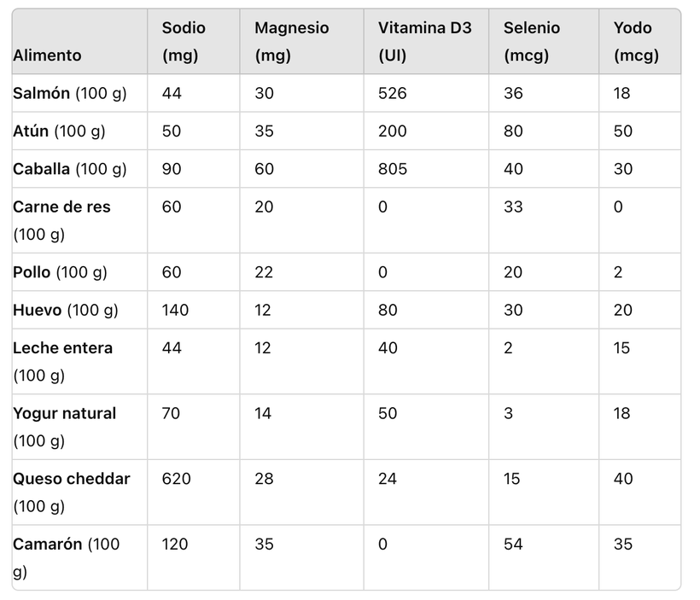Click the Camarón selenium value 54
The height and width of the screenshot is (600, 700).
coord(513,544)
